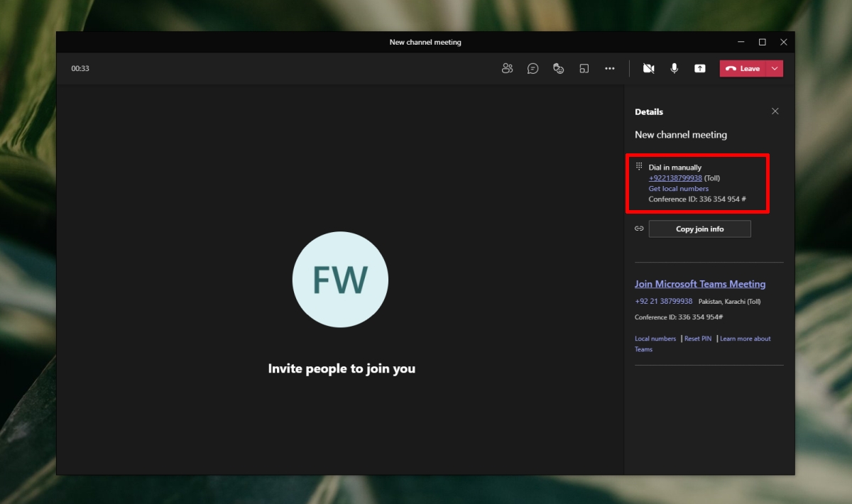Viewport: 852px width, 504px height.
Task: Click the FW avatar circle
Action: [340, 280]
